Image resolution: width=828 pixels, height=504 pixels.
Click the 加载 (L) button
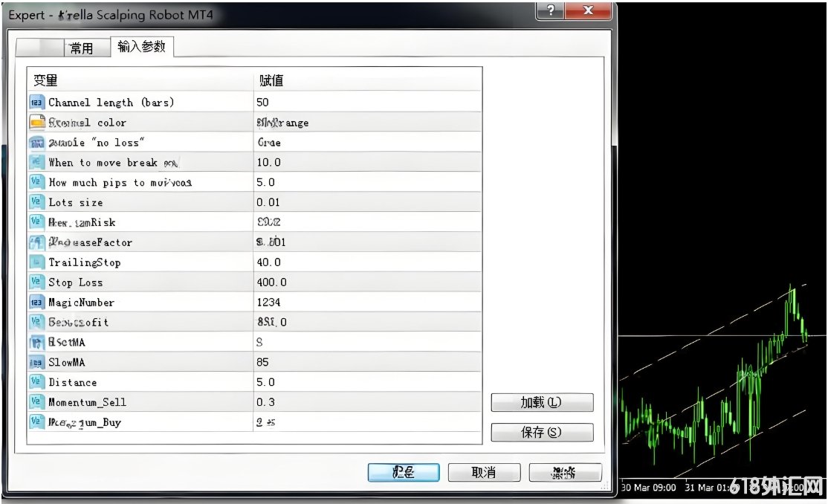542,403
